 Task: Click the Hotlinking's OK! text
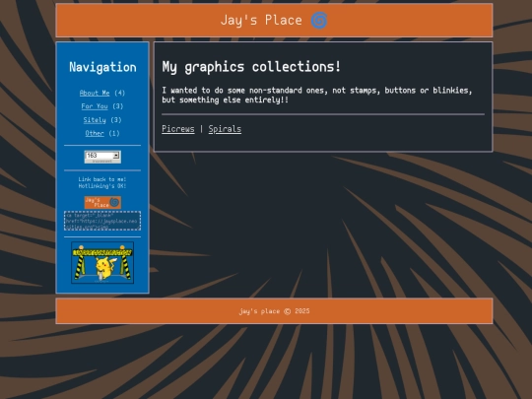[102, 186]
